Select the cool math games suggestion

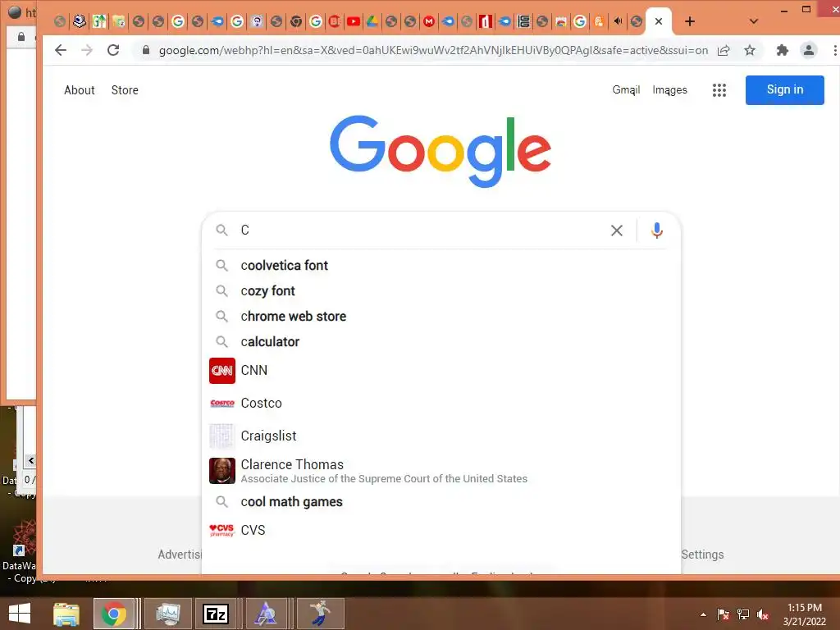(441, 501)
